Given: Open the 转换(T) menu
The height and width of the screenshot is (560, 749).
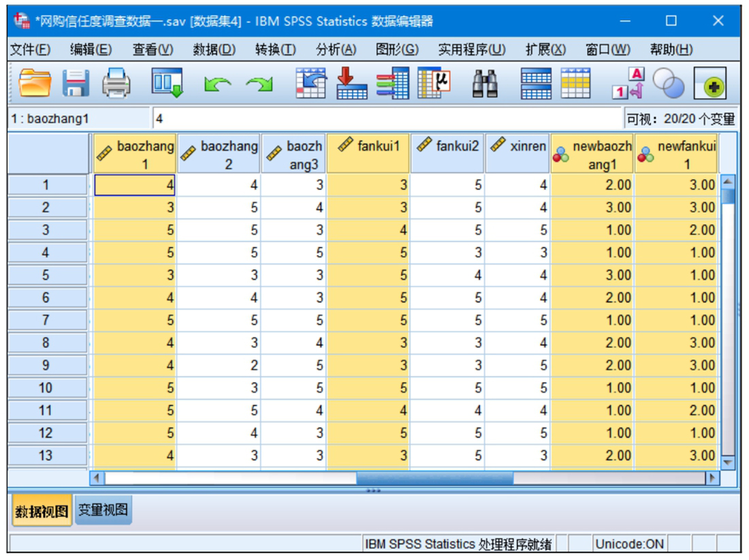Looking at the screenshot, I should point(275,50).
